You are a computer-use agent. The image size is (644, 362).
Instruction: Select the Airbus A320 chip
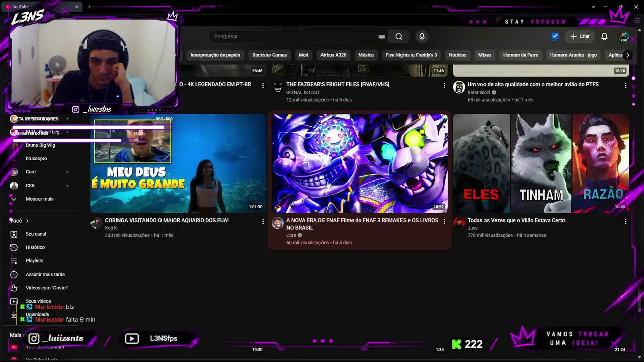coord(334,55)
